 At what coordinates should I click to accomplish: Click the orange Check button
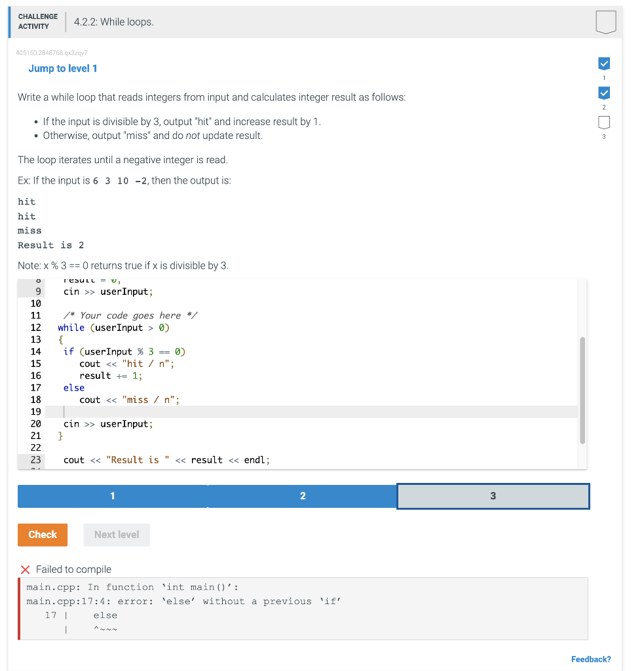43,535
